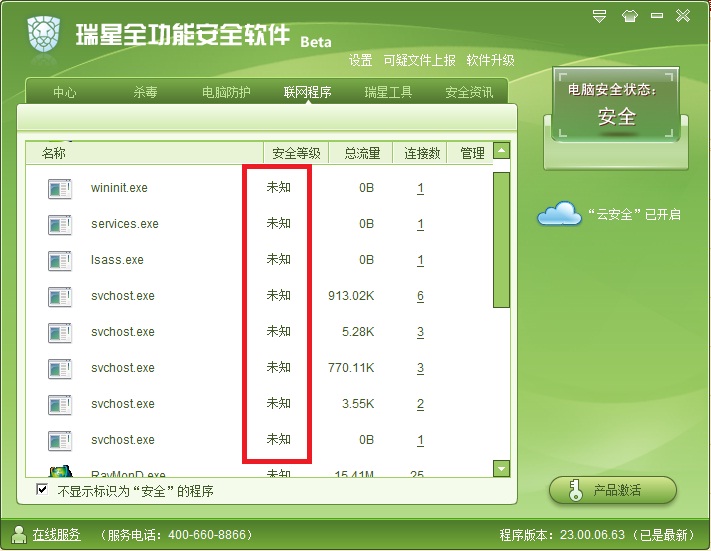Click the icon beside svchost.exe 5.28K
The height and width of the screenshot is (551, 711).
(x=59, y=332)
